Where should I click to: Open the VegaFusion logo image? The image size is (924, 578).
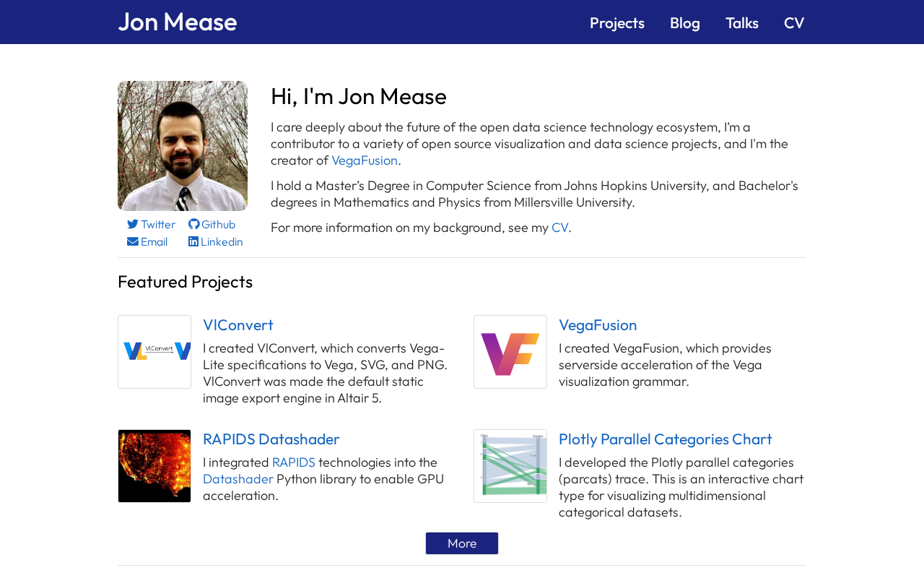pos(510,352)
